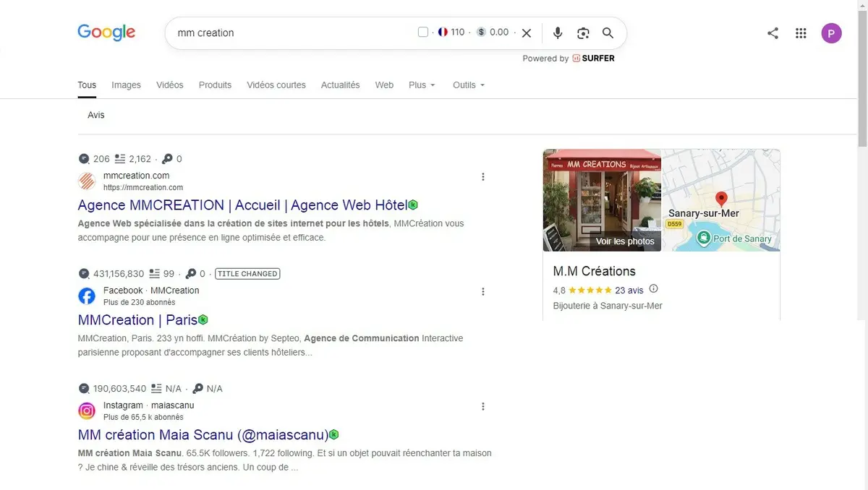868x490 pixels.
Task: Open Google Lens image search icon
Action: pyautogui.click(x=583, y=33)
